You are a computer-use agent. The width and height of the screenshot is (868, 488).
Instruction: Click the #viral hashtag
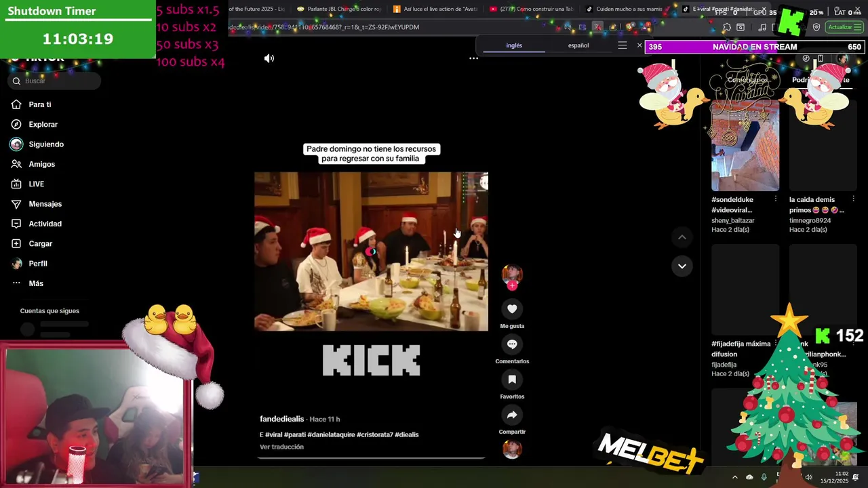tap(273, 434)
